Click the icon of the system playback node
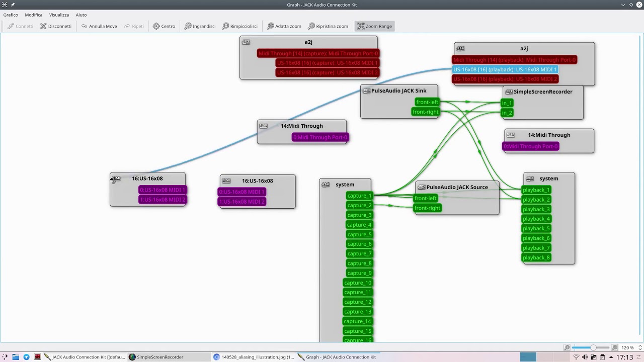 pyautogui.click(x=529, y=178)
